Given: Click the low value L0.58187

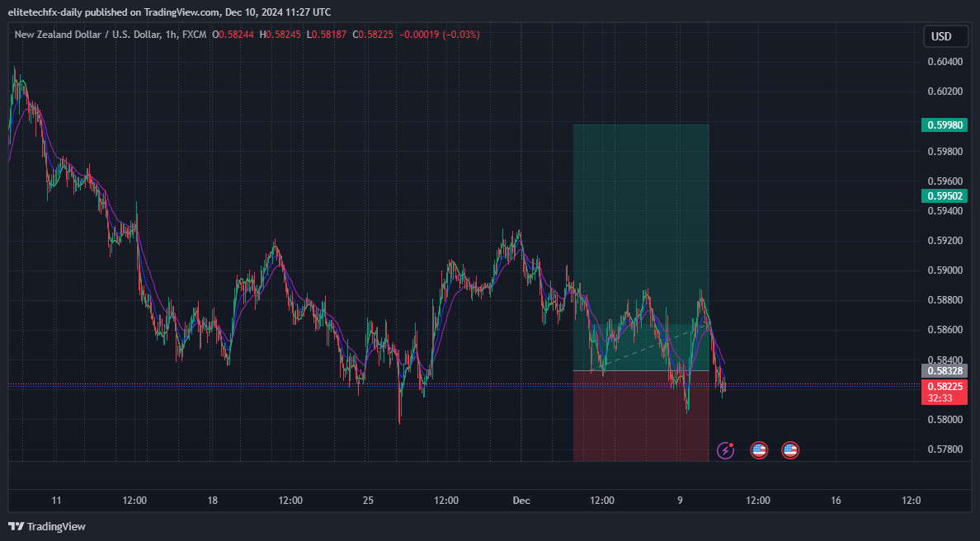Looking at the screenshot, I should pyautogui.click(x=326, y=35).
